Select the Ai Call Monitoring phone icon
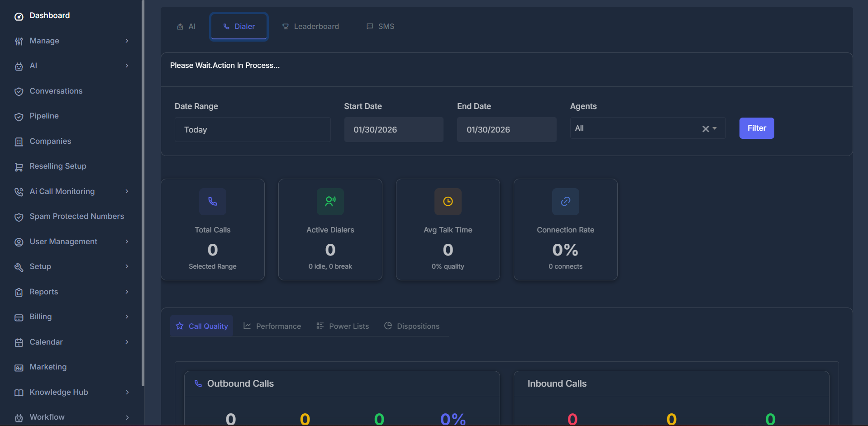868x426 pixels. [19, 191]
